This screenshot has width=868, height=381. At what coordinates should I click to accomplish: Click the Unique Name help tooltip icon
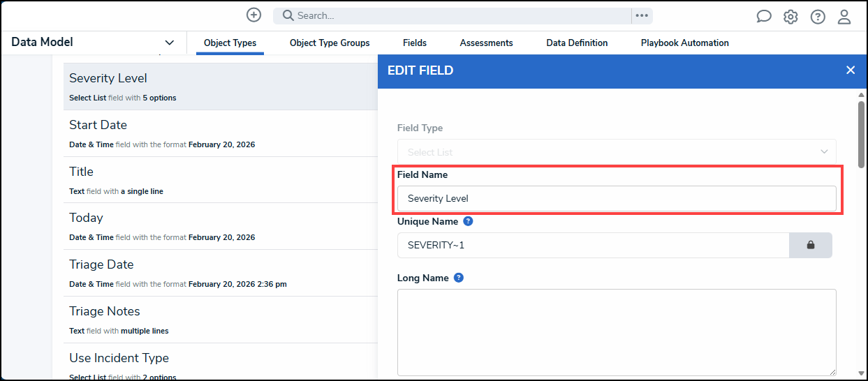[468, 221]
